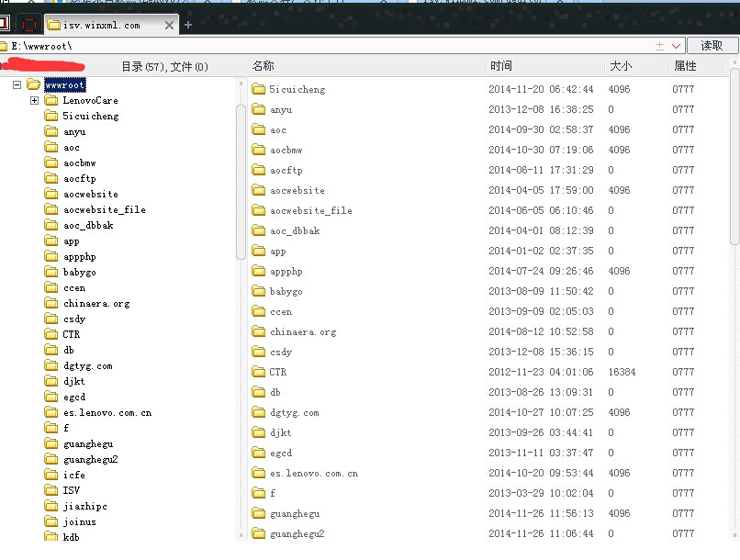The height and width of the screenshot is (560, 740).
Task: Click guanghegu2 folder icon in file list
Action: point(258,533)
